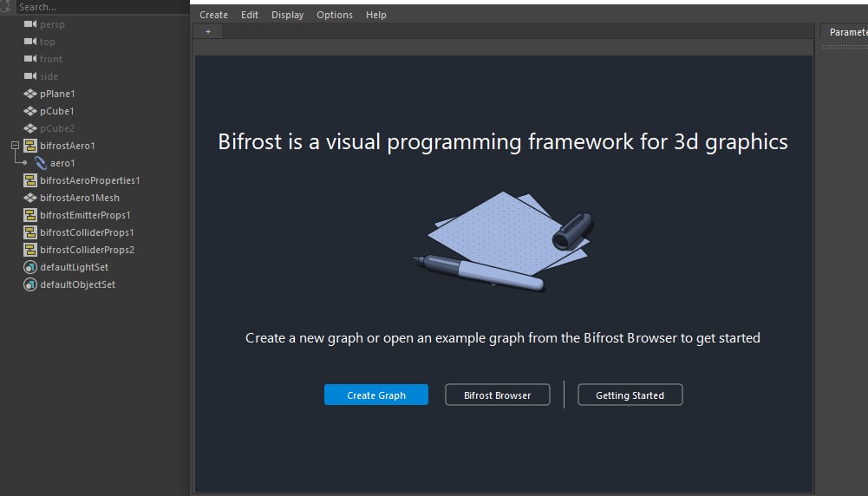Open the Edit menu
868x496 pixels.
[250, 15]
